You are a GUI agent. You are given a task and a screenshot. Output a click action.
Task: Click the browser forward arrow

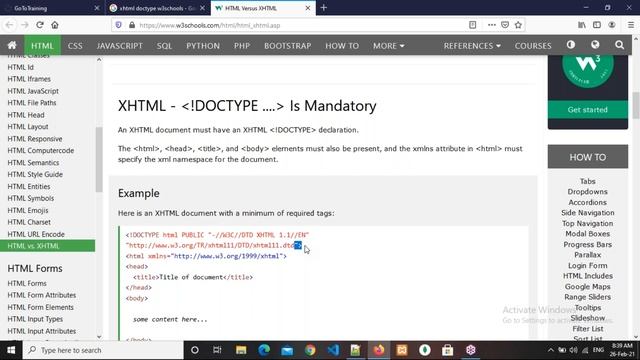tap(25, 25)
